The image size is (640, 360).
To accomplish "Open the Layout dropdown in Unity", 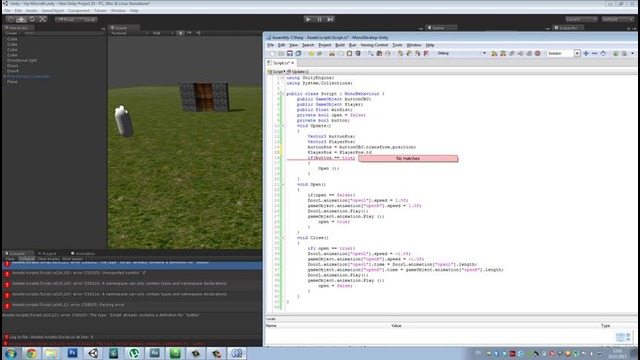I will 618,19.
